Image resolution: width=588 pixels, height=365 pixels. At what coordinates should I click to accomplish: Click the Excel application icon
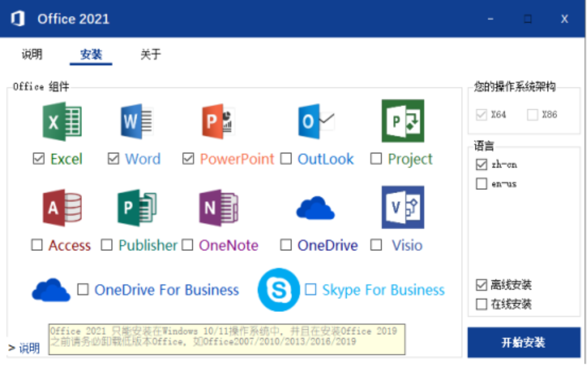[62, 121]
